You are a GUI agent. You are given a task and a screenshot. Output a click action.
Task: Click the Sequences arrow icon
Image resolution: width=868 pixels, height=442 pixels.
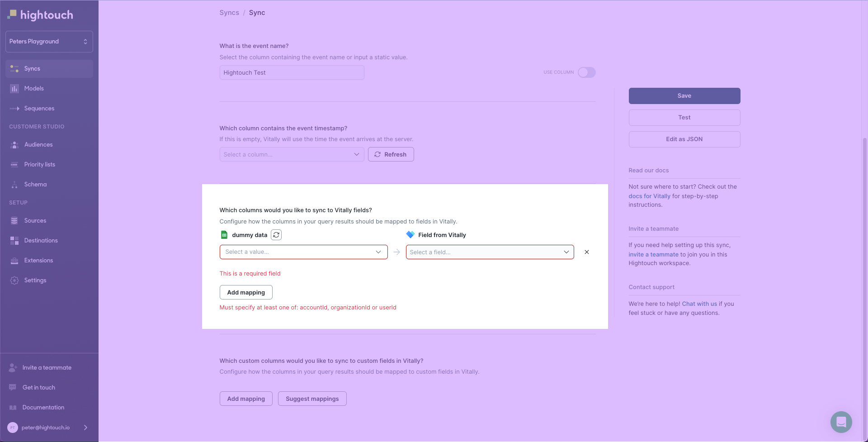(x=14, y=109)
